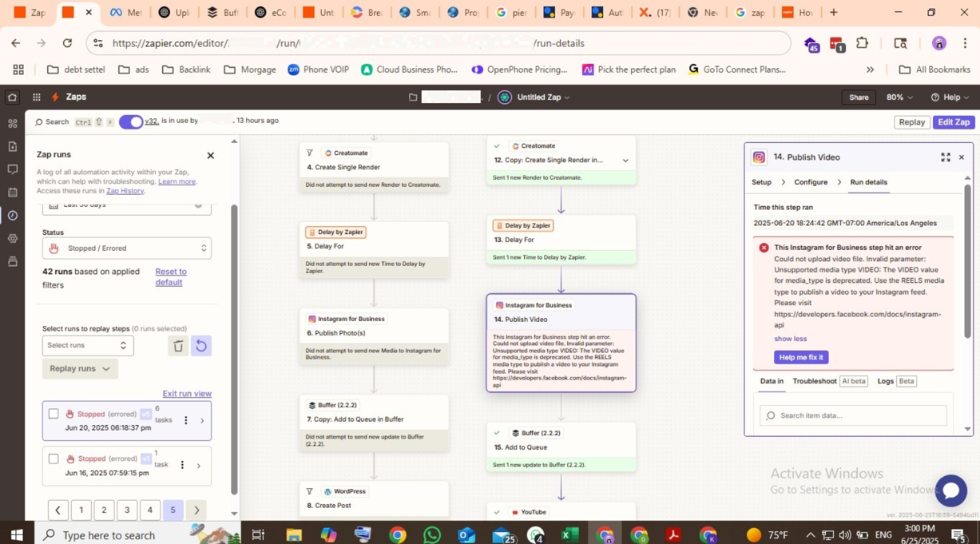Close the Publish Video side panel
The image size is (980, 544).
pos(962,157)
